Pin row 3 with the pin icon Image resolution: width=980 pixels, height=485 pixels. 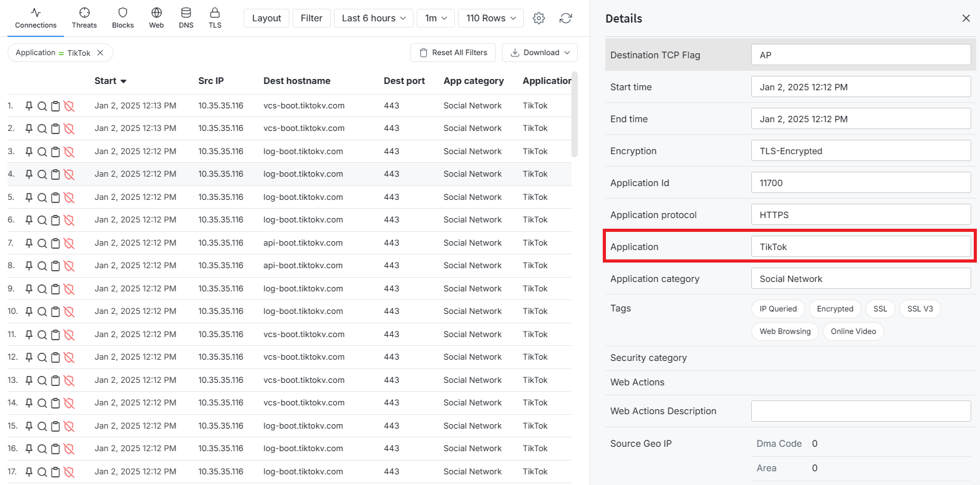[29, 152]
